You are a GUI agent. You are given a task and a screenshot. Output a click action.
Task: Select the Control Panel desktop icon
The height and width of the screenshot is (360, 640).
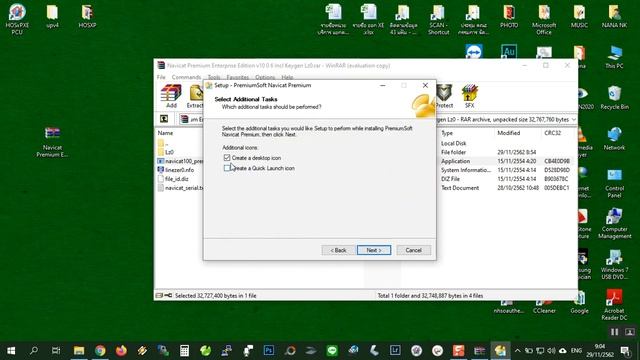tap(614, 182)
